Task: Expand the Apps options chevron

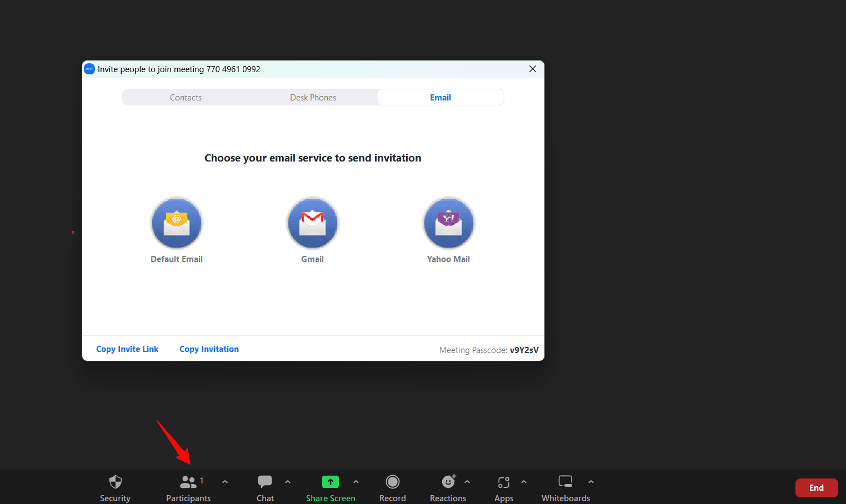Action: tap(524, 482)
